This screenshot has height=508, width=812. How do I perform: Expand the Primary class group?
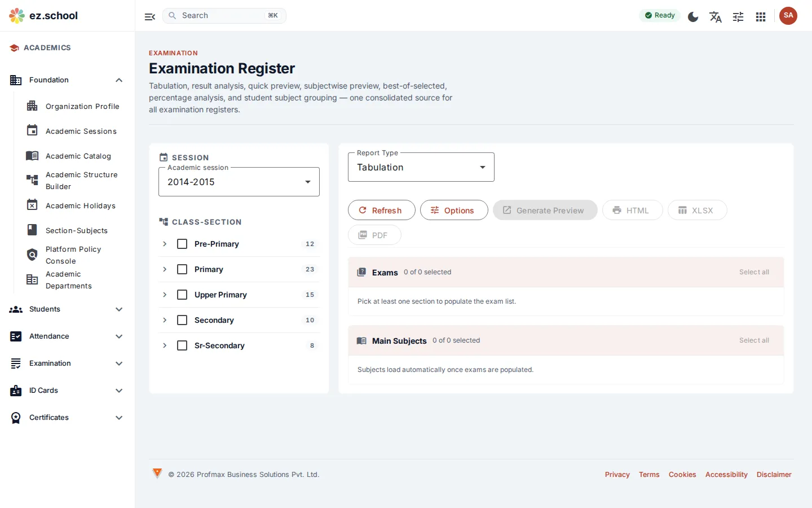point(165,269)
